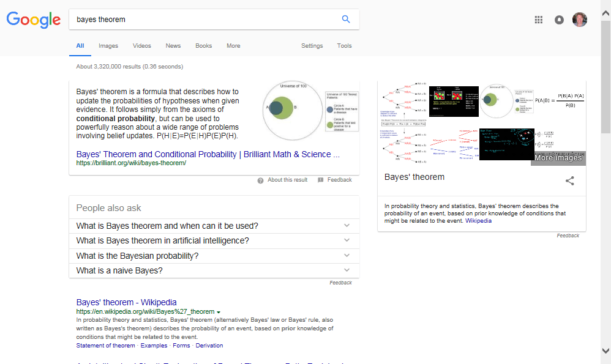Open the P(A|B) formula image thumbnail

tap(559, 100)
